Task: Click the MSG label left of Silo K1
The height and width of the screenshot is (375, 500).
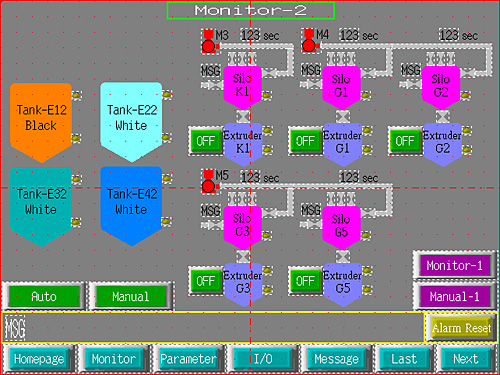Action: pos(211,70)
